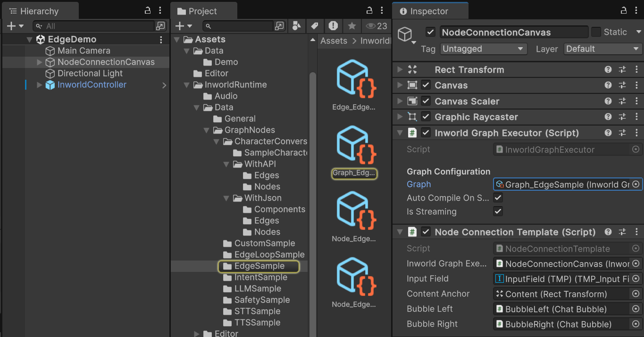
Task: Toggle Hierarchy search scene picker icon
Action: click(x=160, y=26)
